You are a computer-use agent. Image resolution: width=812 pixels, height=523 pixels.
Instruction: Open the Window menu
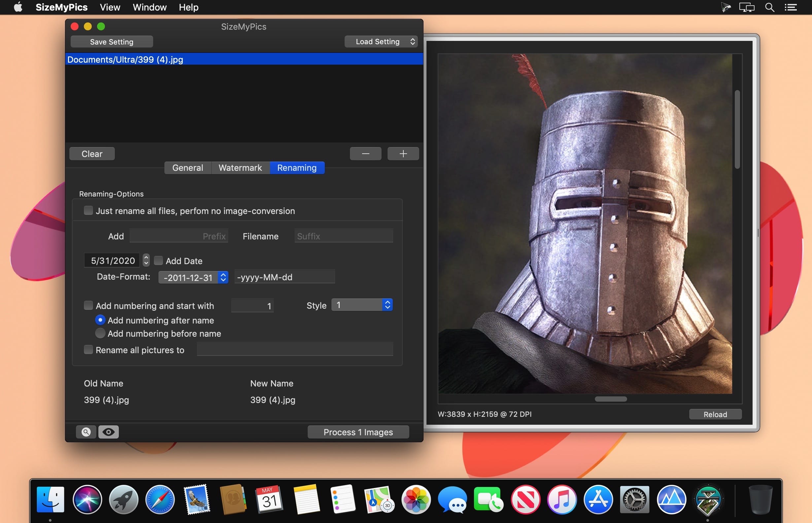point(150,8)
